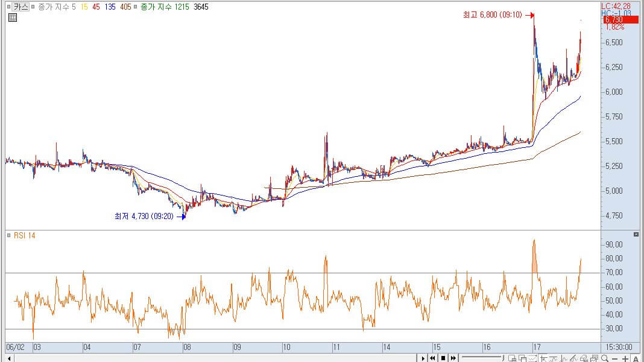Viewport: 644px width, 362px height.
Task: Toggle the RSI 14 indicator marker
Action: click(x=8, y=235)
